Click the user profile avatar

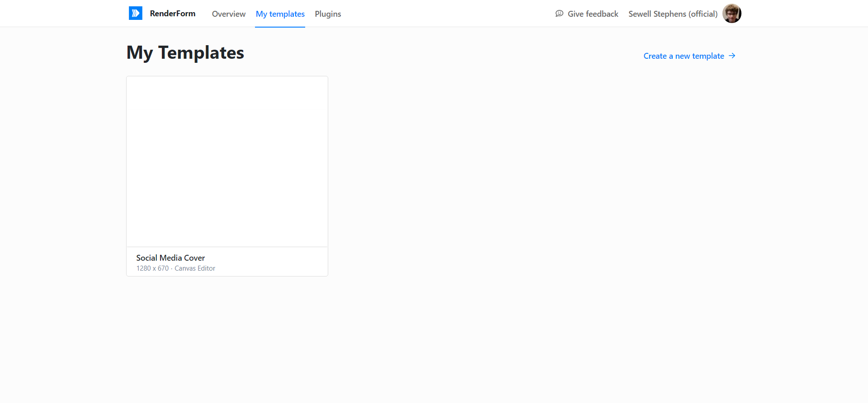click(732, 14)
